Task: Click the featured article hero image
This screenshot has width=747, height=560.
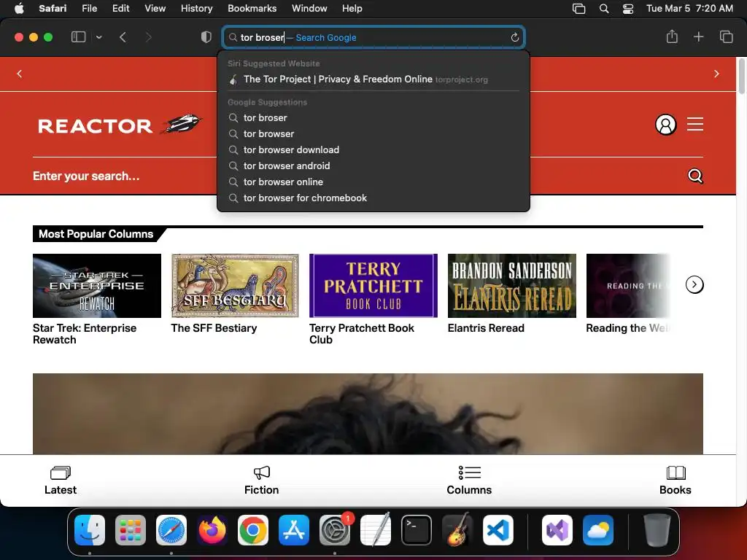Action: 368,414
